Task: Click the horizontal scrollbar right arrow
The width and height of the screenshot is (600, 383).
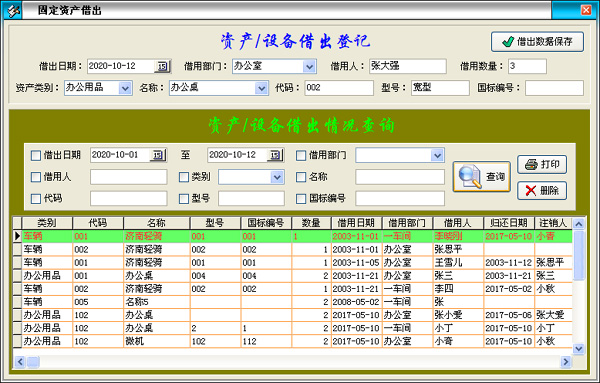Action: click(x=566, y=362)
